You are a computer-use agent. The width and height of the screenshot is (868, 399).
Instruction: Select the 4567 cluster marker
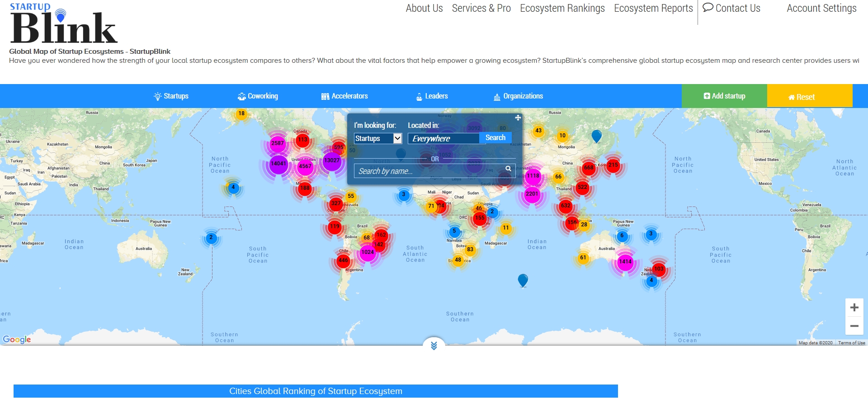point(305,166)
